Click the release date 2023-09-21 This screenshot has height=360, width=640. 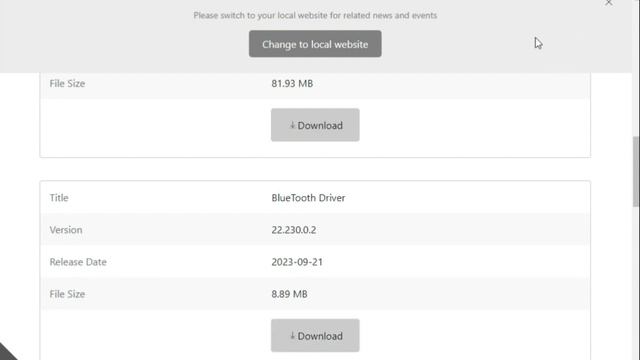coord(297,262)
